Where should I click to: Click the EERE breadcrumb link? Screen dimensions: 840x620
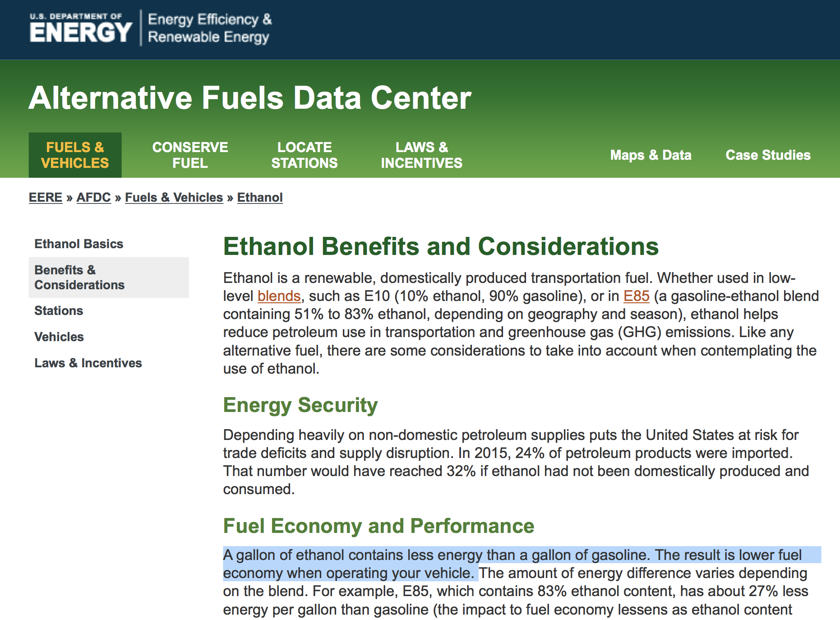pyautogui.click(x=46, y=197)
